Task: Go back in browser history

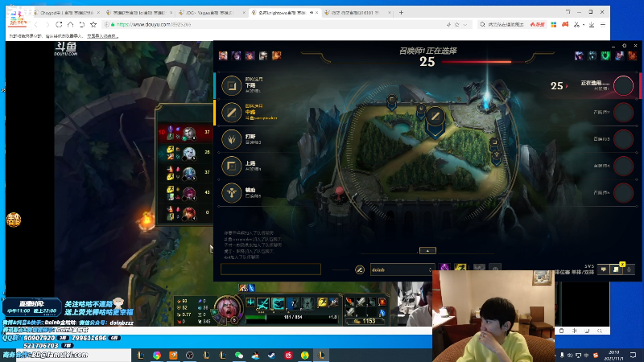Action: (x=36, y=25)
